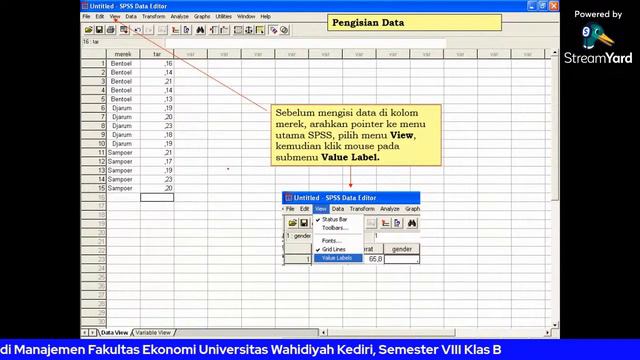Toggle Status Bar in inset View menu

click(338, 220)
